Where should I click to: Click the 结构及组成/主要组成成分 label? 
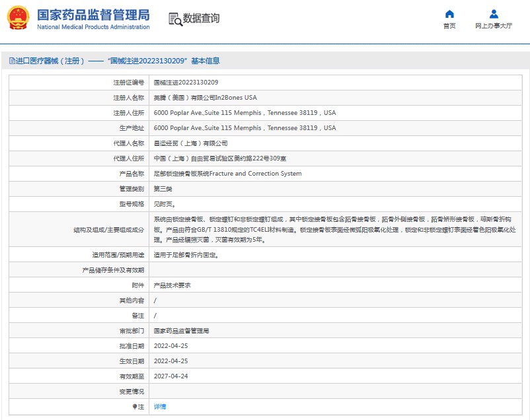coord(109,230)
